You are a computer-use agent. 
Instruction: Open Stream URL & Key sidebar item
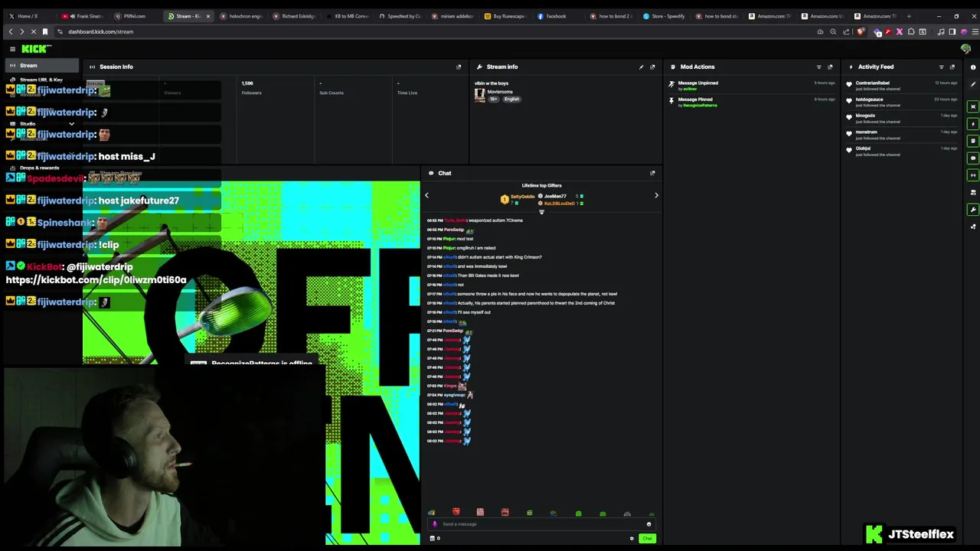click(41, 80)
